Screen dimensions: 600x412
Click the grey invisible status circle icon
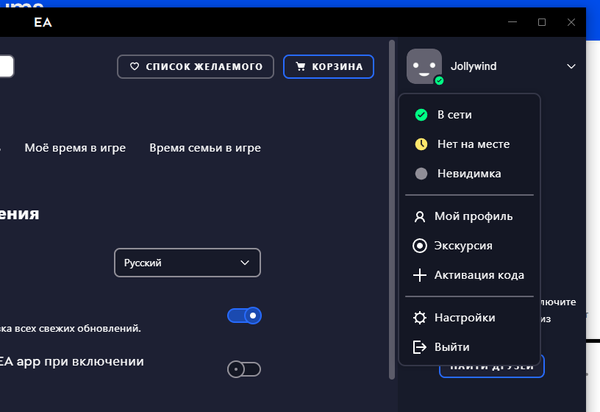(x=421, y=174)
